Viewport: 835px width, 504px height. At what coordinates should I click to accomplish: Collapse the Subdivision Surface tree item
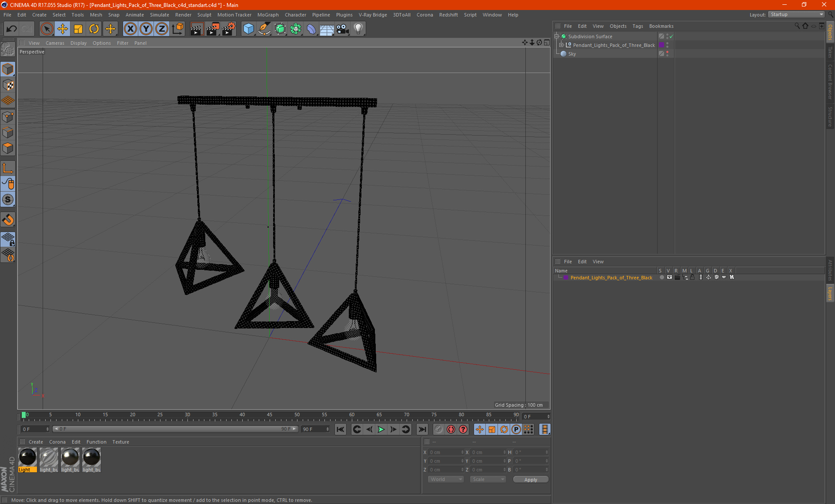pyautogui.click(x=556, y=36)
